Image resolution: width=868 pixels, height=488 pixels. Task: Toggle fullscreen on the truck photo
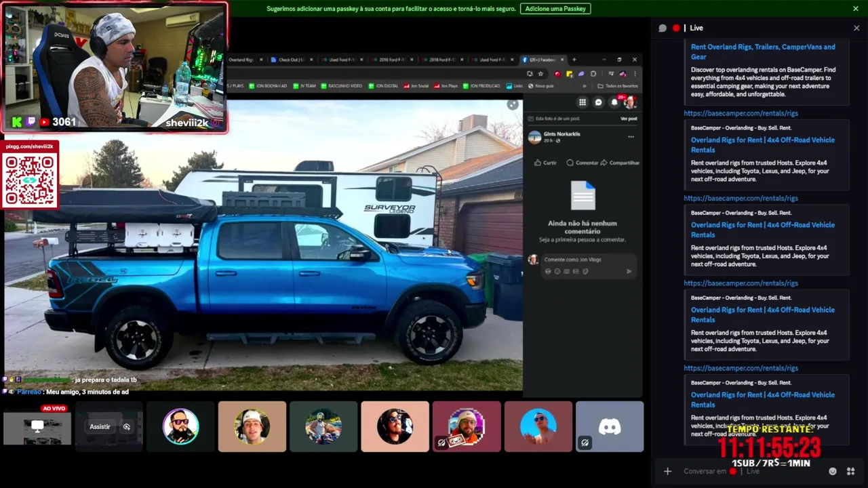(x=513, y=104)
